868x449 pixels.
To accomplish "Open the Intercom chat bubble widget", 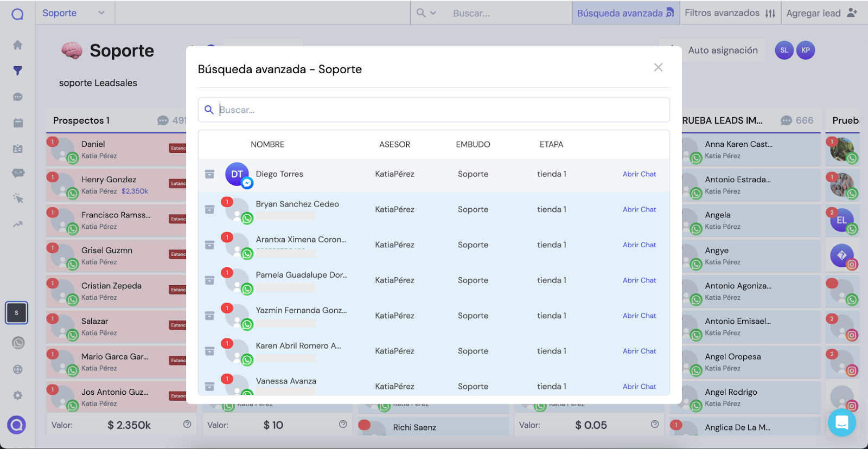I will [841, 422].
